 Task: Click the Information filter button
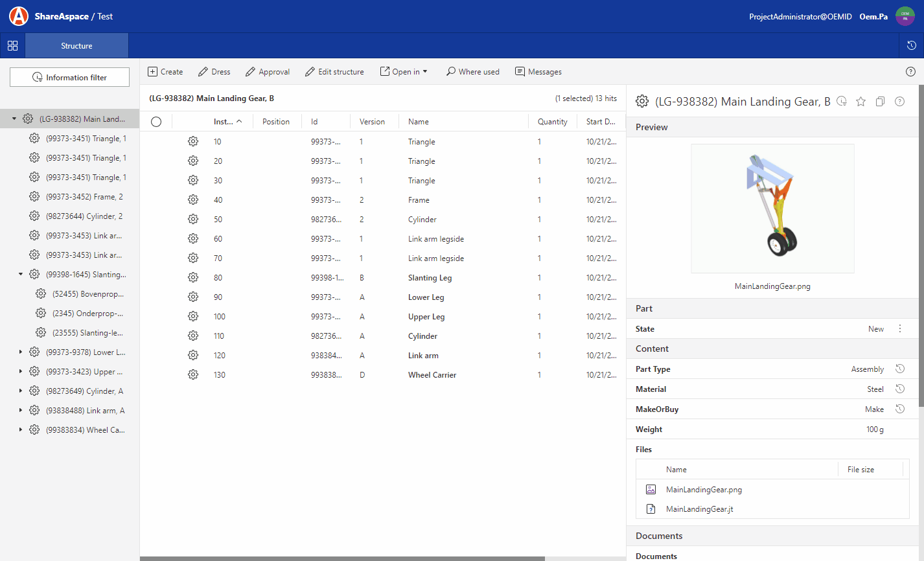point(69,78)
